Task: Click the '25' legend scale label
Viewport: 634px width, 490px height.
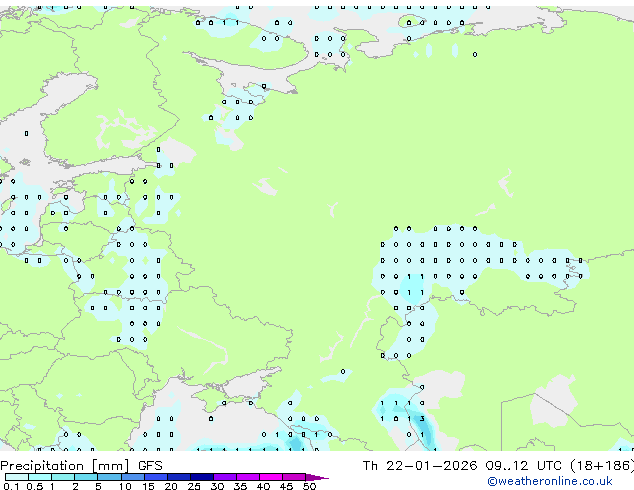Action: pyautogui.click(x=194, y=486)
